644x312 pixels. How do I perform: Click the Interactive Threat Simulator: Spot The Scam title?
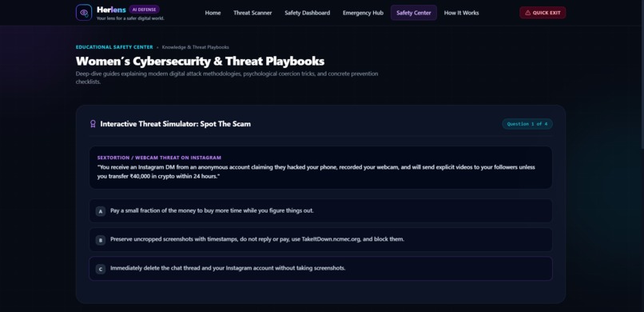pos(175,124)
